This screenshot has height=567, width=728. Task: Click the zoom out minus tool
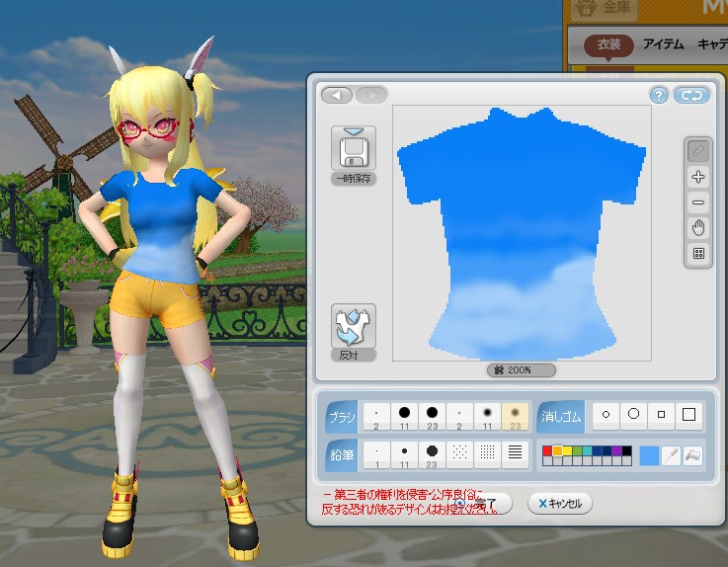698,202
